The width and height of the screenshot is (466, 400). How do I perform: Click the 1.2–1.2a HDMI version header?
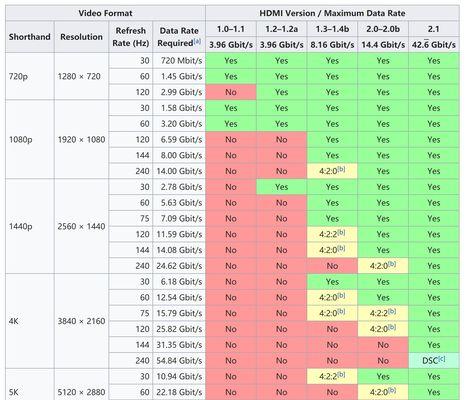click(282, 29)
